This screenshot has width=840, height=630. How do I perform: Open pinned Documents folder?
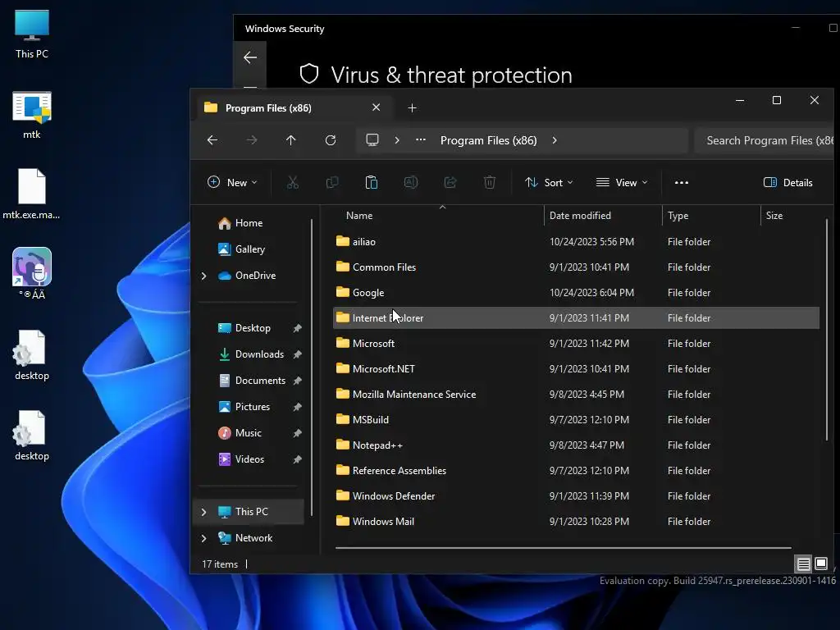coord(253,381)
